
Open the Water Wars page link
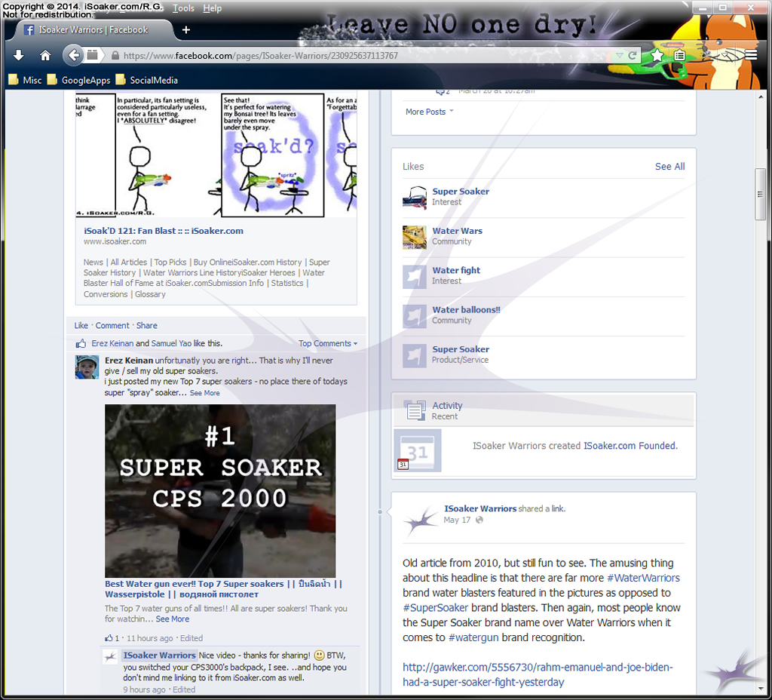[458, 231]
